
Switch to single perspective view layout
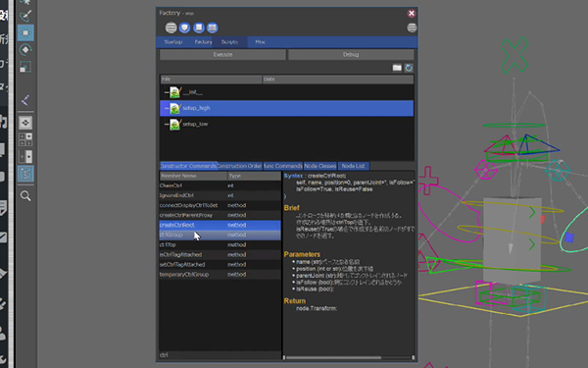coord(25,123)
